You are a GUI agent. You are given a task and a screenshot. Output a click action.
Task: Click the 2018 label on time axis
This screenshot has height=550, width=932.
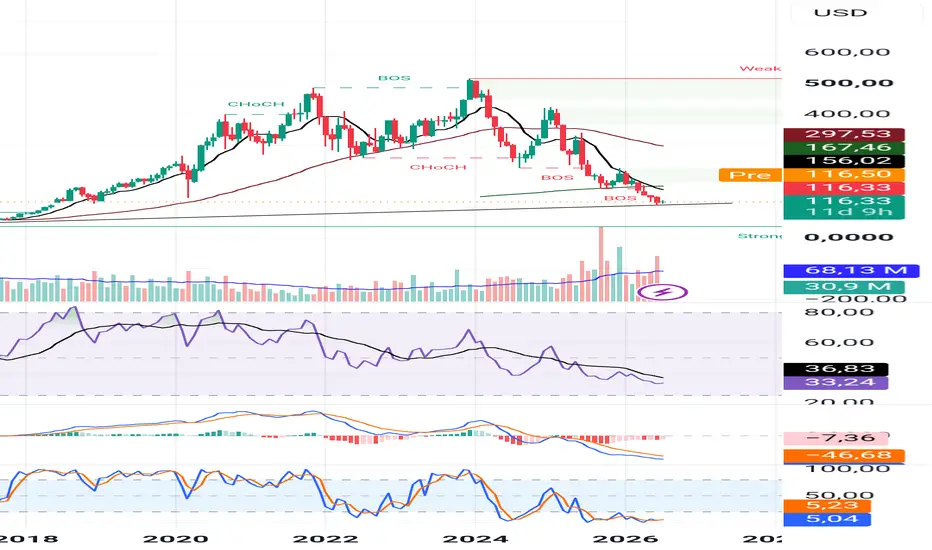pyautogui.click(x=29, y=539)
